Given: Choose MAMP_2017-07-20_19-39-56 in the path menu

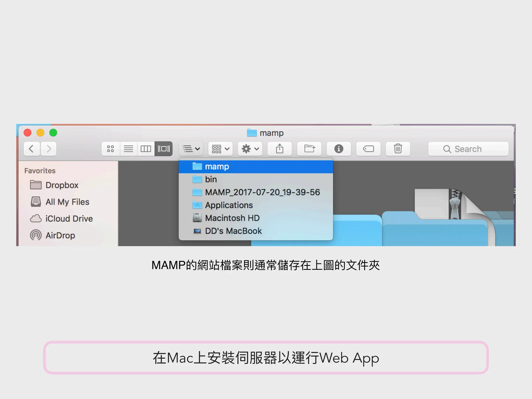Looking at the screenshot, I should click(256, 192).
